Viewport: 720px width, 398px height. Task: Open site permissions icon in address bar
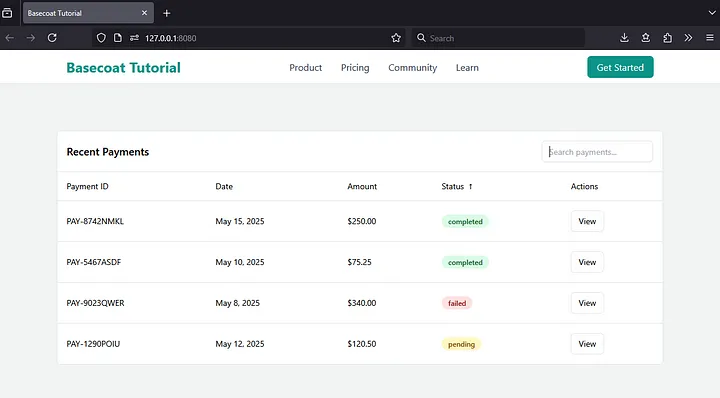[134, 38]
